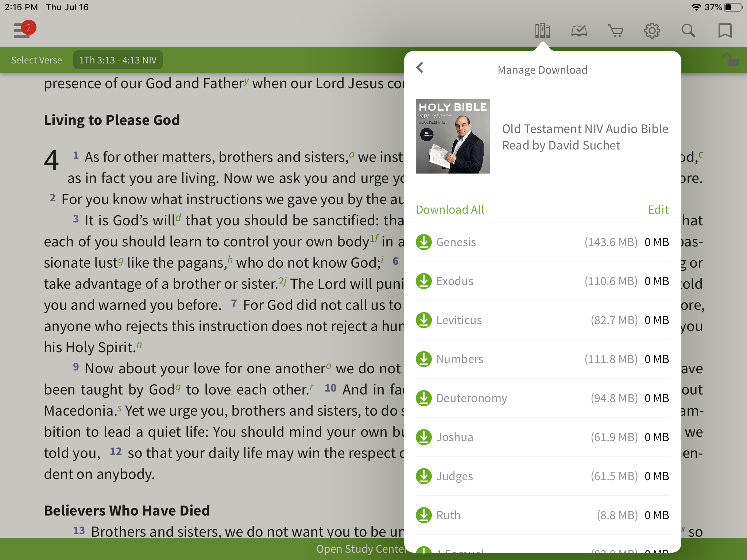The image size is (747, 560).
Task: Download the Numbers audio book
Action: pyautogui.click(x=424, y=359)
